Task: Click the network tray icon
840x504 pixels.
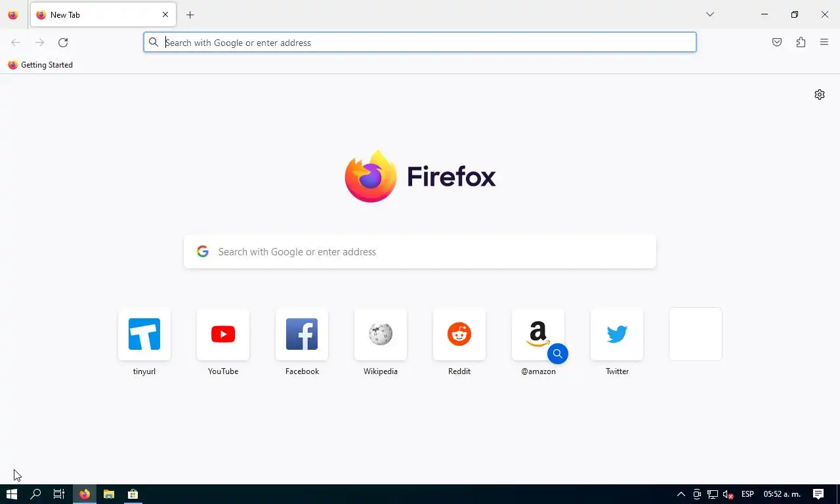Action: tap(712, 494)
